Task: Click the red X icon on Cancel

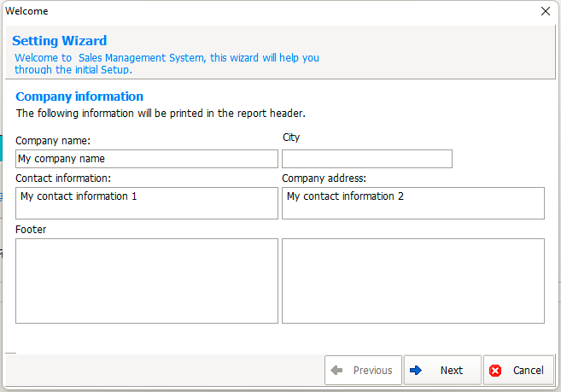Action: tap(495, 371)
